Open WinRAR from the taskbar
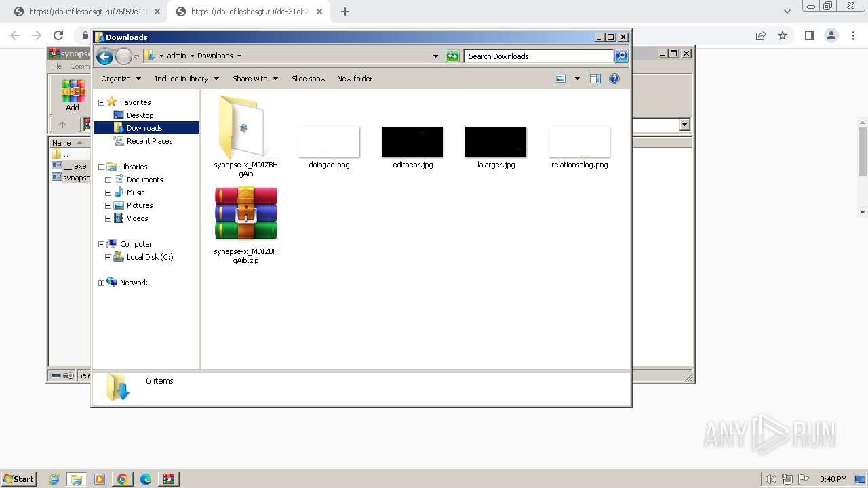This screenshot has height=488, width=868. point(168,479)
